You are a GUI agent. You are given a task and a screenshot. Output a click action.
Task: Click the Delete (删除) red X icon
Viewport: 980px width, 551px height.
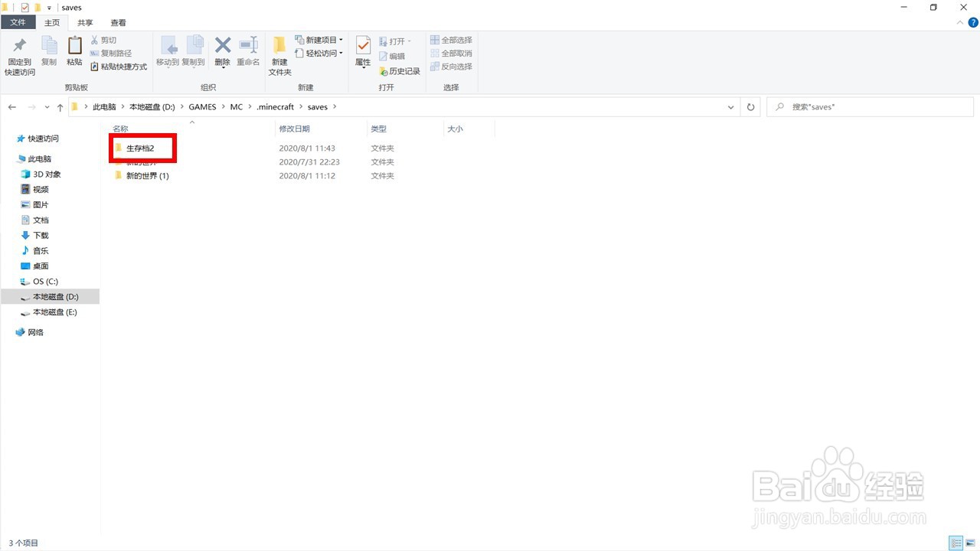[x=222, y=45]
